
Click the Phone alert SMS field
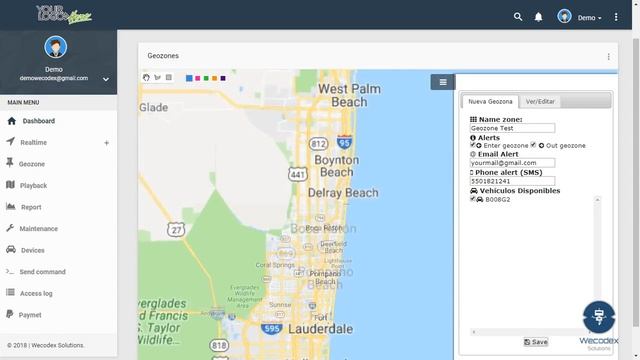click(x=512, y=181)
